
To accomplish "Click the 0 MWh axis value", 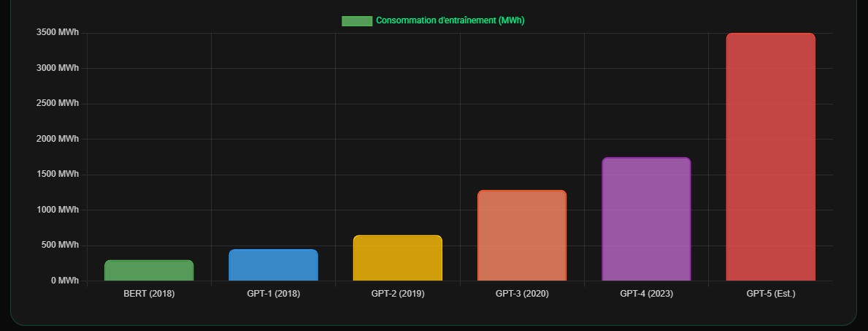I will [x=65, y=281].
